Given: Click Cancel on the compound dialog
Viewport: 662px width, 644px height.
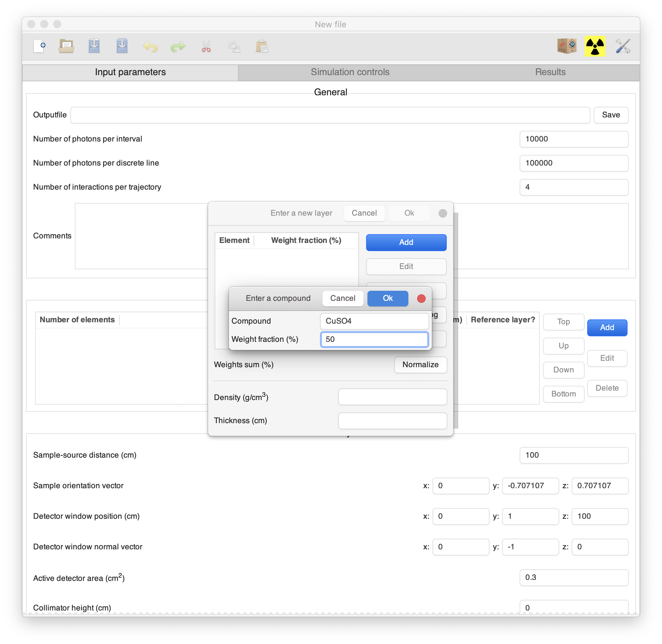Looking at the screenshot, I should click(342, 298).
